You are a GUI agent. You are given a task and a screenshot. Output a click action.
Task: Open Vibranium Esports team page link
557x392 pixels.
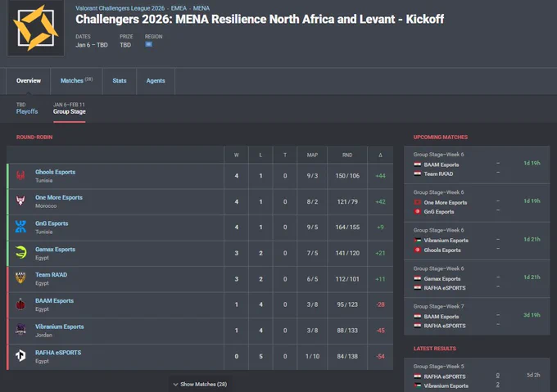(59, 327)
